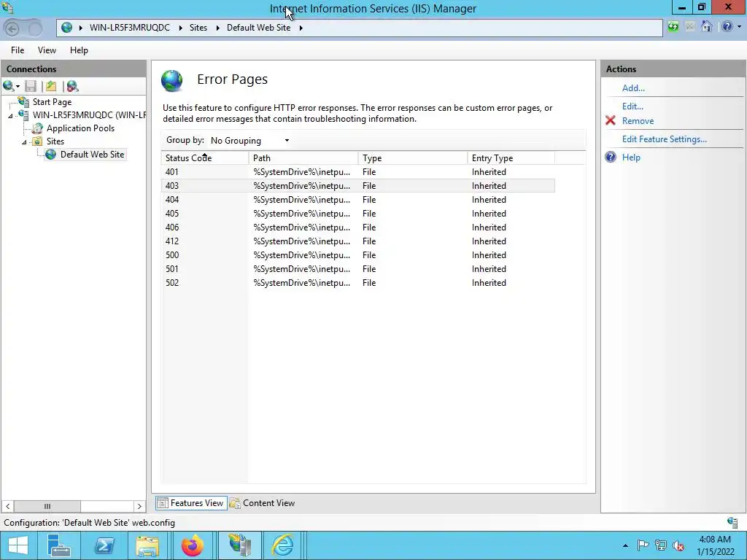The height and width of the screenshot is (560, 747).
Task: Collapse the WIN-LR5F3MRUQDC server node
Action: pyautogui.click(x=10, y=116)
